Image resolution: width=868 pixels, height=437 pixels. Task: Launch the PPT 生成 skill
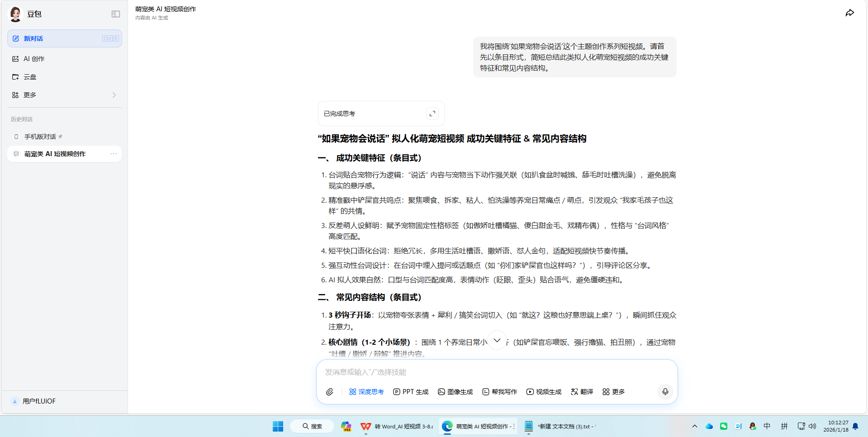coord(410,392)
